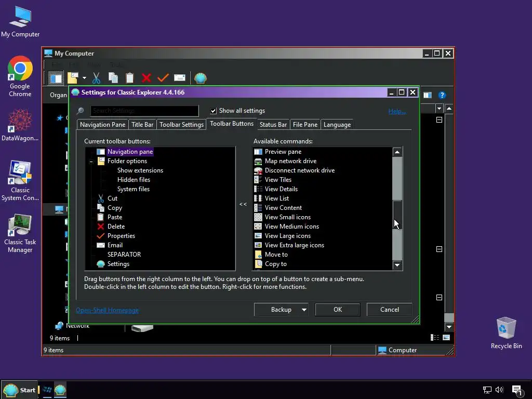Select System files sub-item
The width and height of the screenshot is (532, 399).
134,189
